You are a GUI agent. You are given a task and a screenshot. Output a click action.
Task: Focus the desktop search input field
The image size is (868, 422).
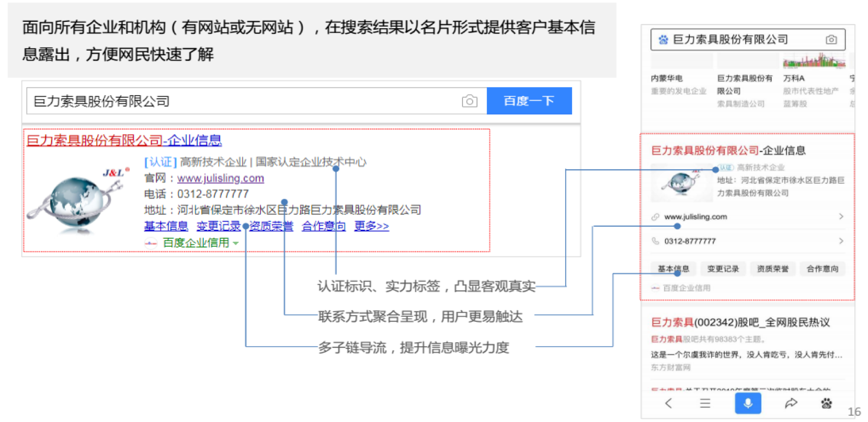pos(257,101)
